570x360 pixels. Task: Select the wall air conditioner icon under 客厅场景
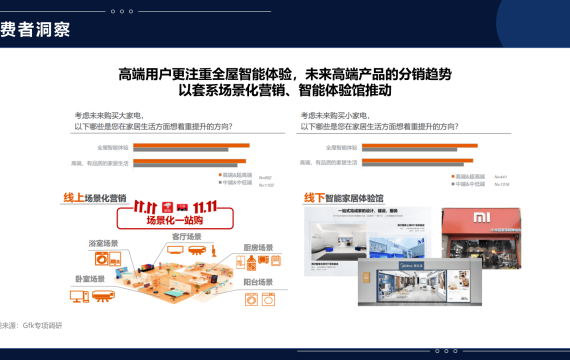175,250
